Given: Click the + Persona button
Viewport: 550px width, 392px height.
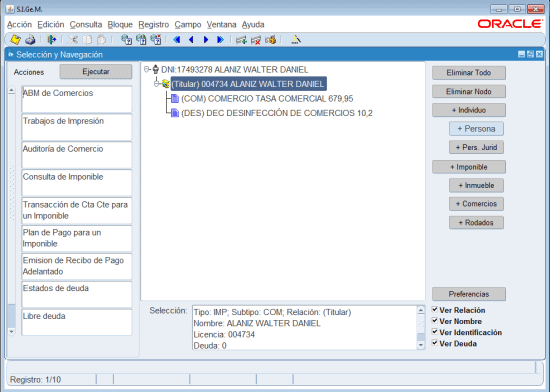Looking at the screenshot, I should tap(476, 129).
